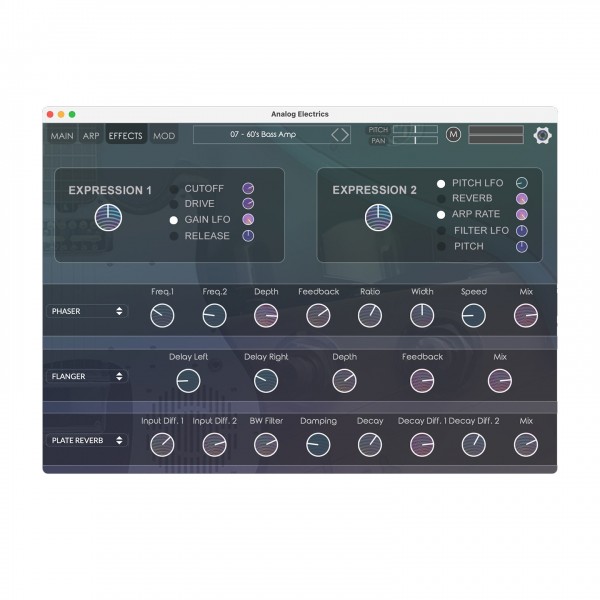Image resolution: width=600 pixels, height=600 pixels.
Task: Click the RELEASE amount mini knob
Action: (248, 236)
